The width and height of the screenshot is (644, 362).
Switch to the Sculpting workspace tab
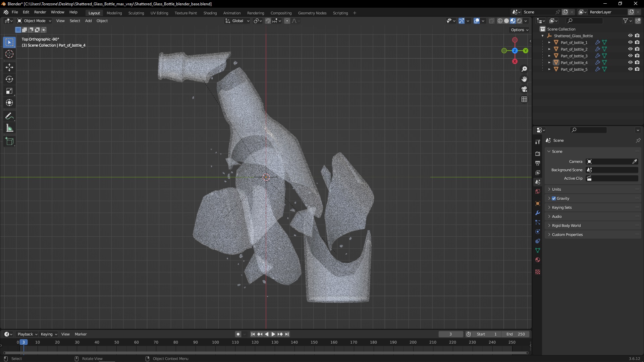coord(136,13)
